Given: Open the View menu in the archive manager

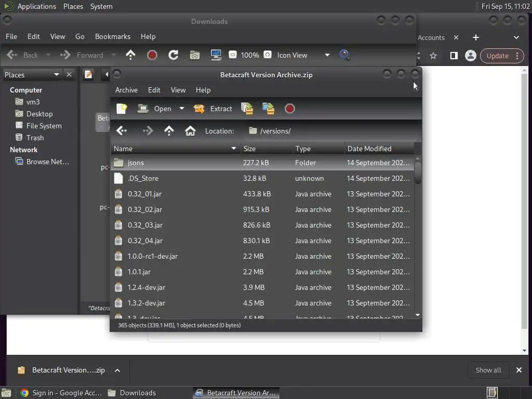Looking at the screenshot, I should coord(178,90).
